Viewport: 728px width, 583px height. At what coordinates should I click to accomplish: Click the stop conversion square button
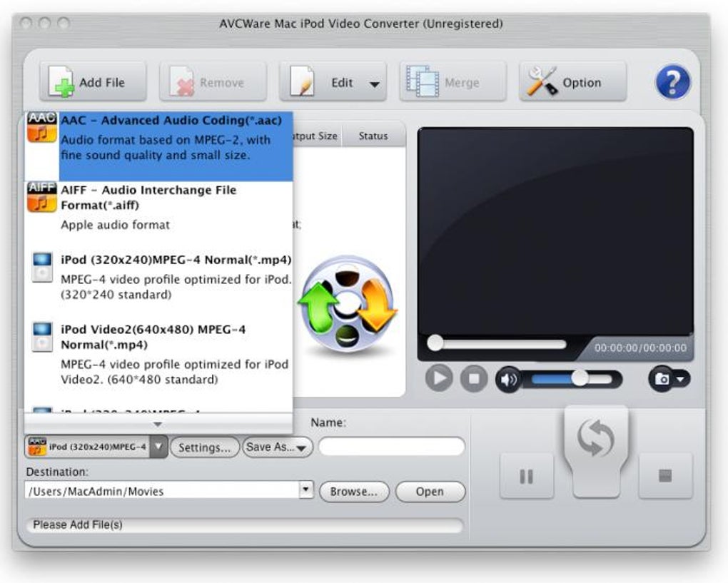(665, 476)
